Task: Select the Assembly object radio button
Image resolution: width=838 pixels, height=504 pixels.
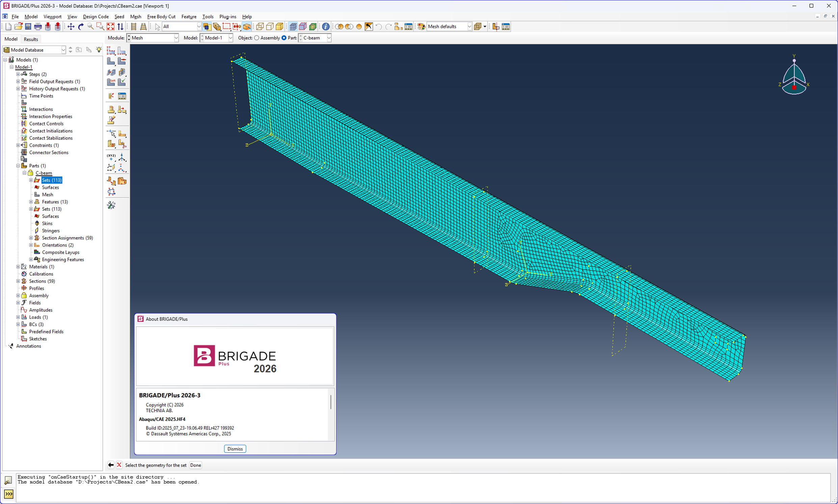Action: [x=257, y=38]
